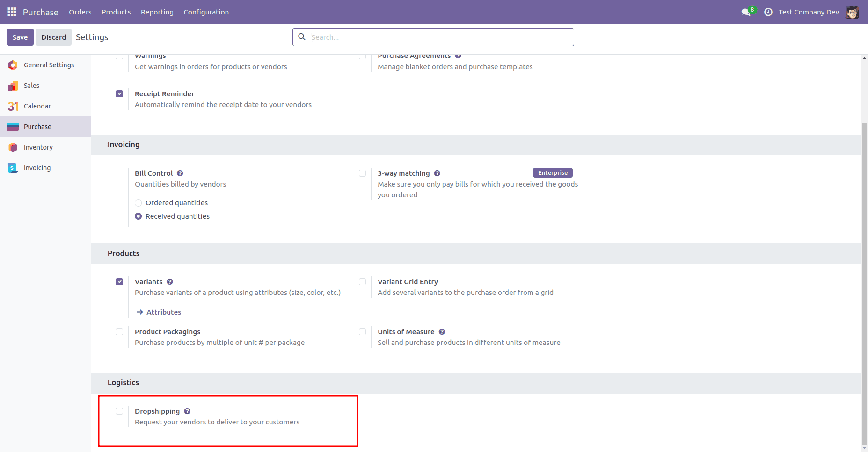This screenshot has width=868, height=452.
Task: Click inside the Search field
Action: pyautogui.click(x=433, y=37)
